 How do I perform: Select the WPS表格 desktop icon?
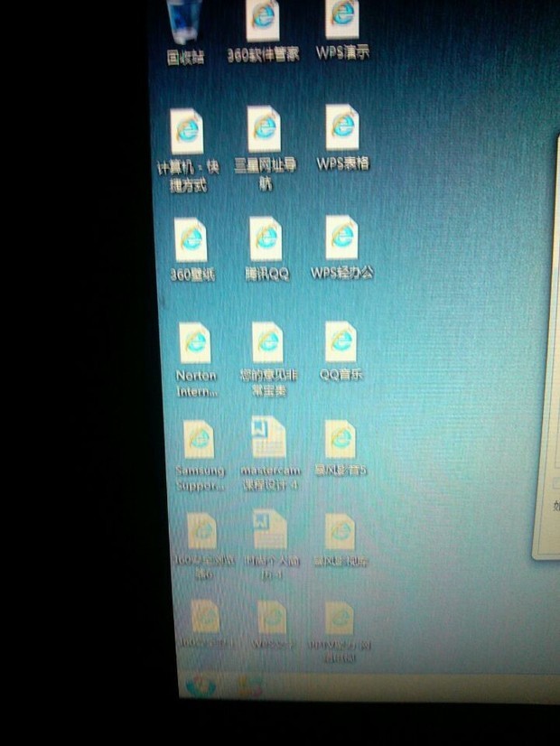point(343,128)
